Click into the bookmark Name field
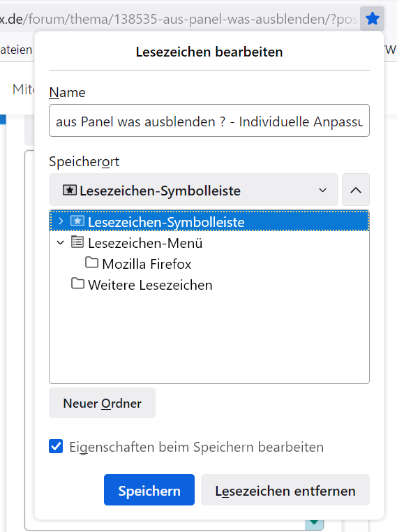Screen dimensions: 397x532 click(x=209, y=121)
